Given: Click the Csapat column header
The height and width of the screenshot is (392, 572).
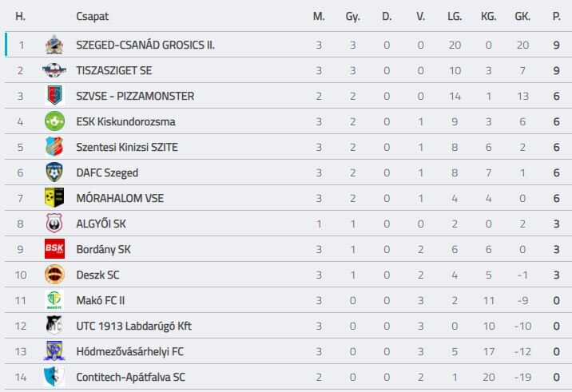Looking at the screenshot, I should click(x=92, y=16).
